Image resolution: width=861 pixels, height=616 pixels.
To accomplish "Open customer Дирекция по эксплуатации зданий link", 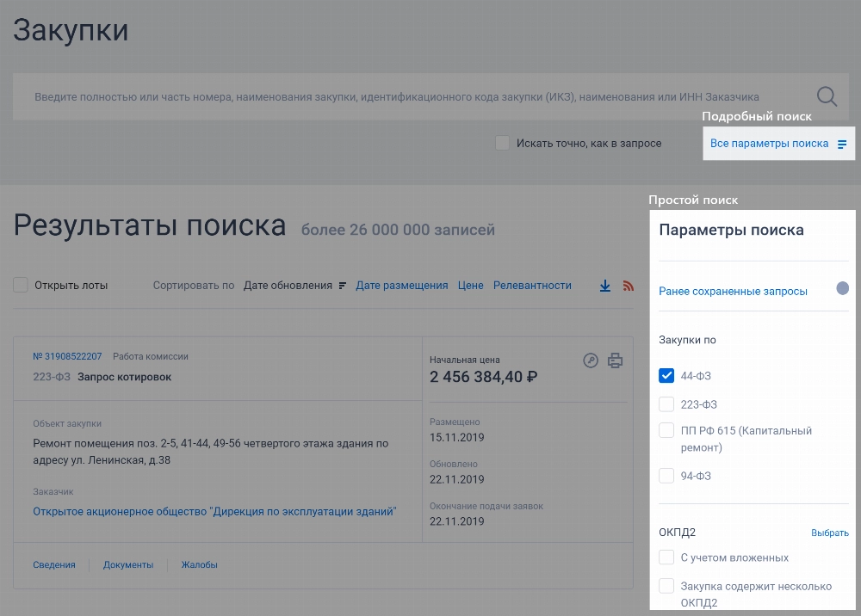I will pyautogui.click(x=214, y=512).
